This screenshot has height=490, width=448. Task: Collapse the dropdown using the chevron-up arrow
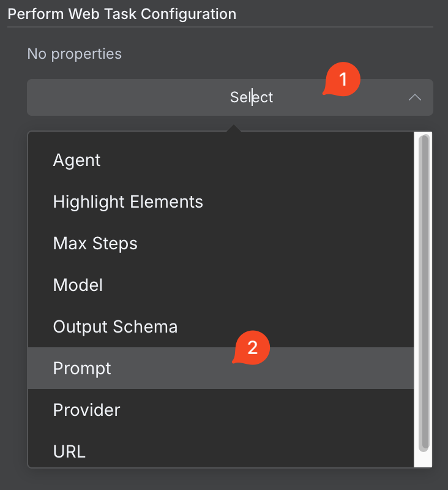coord(414,97)
